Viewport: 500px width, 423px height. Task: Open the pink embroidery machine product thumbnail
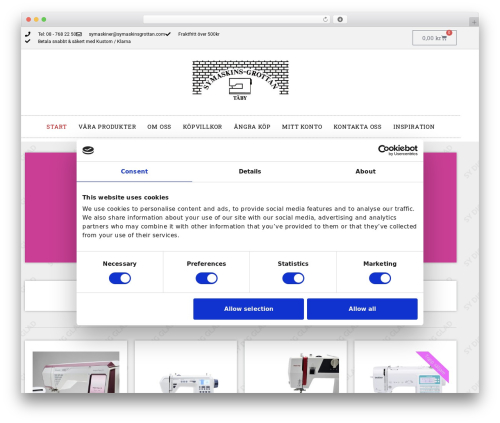(76, 372)
